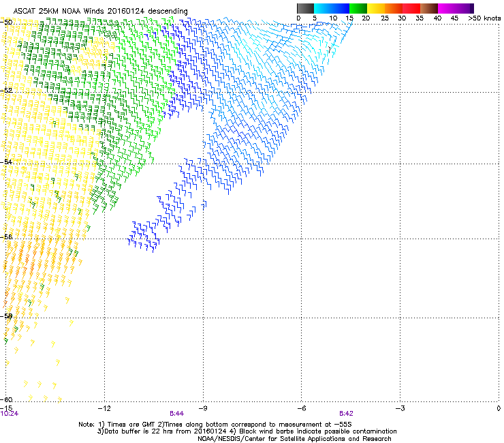Click the '10' label under the color bar
The height and width of the screenshot is (443, 504).
click(333, 18)
